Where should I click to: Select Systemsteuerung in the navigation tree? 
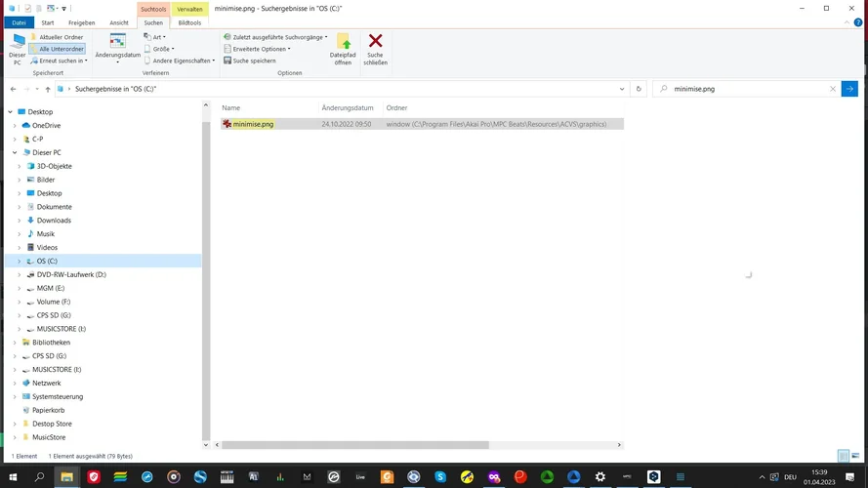coord(58,396)
